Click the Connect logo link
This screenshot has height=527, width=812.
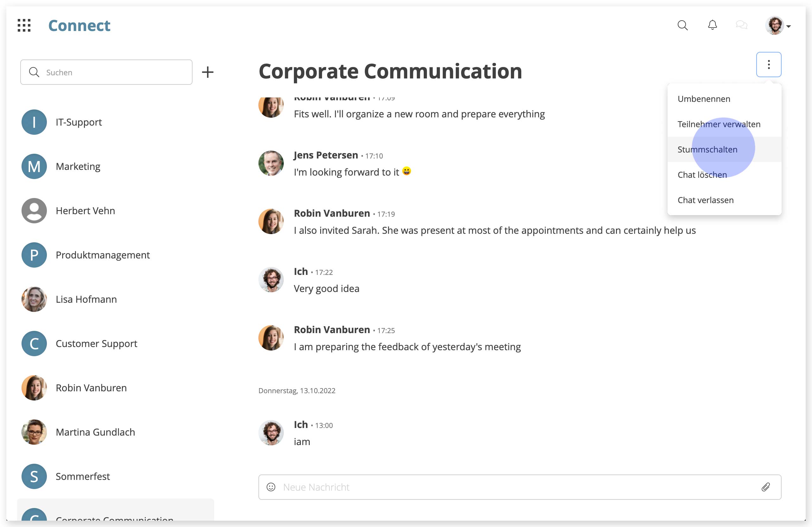79,26
